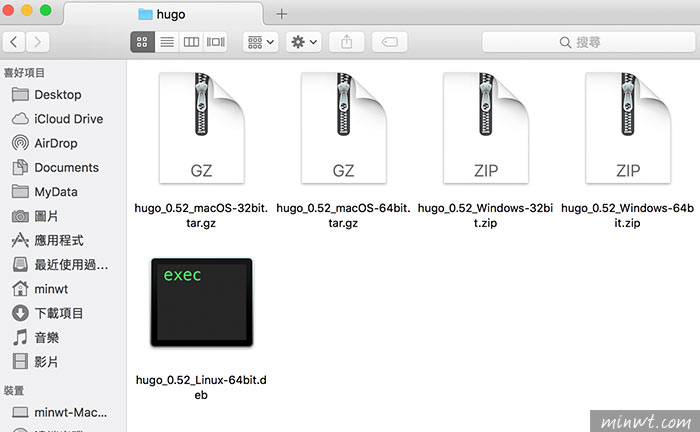Viewport: 700px width, 432px height.
Task: Click the hugo_0.52_Linux-64bit.deb file name
Action: click(x=201, y=387)
